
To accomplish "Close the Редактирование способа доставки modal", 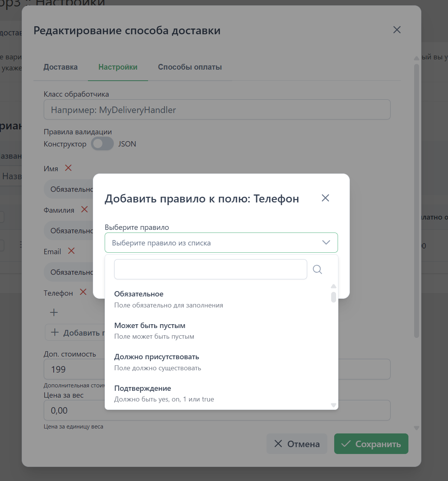I will click(x=397, y=30).
